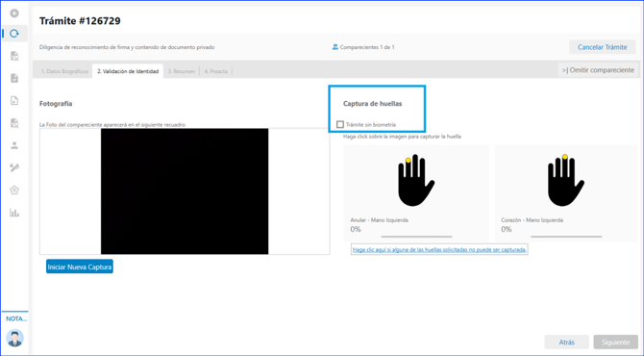This screenshot has width=644, height=356.
Task: Click Corazón fingerprint progress bar
Action: 566,237
